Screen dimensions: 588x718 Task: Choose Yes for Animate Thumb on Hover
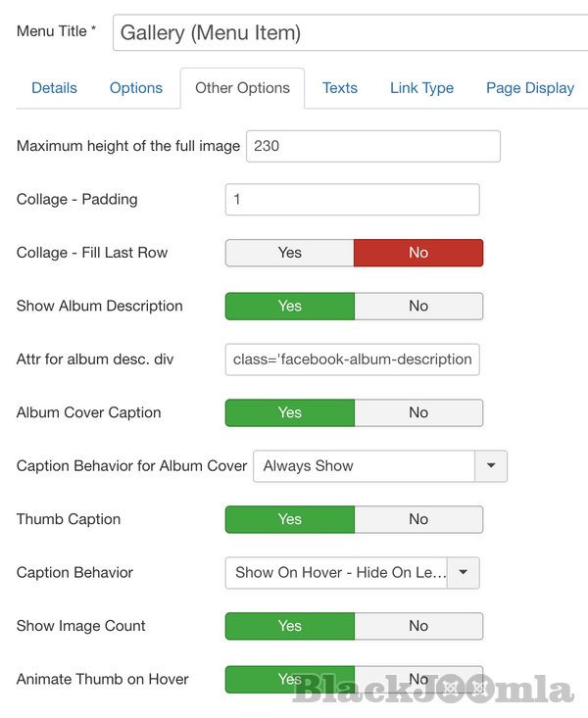(290, 679)
